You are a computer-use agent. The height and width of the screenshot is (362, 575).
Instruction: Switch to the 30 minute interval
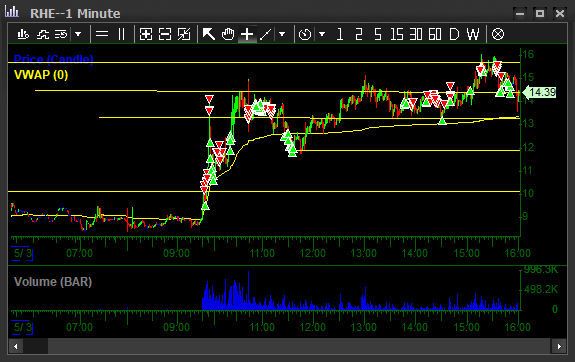click(x=416, y=34)
